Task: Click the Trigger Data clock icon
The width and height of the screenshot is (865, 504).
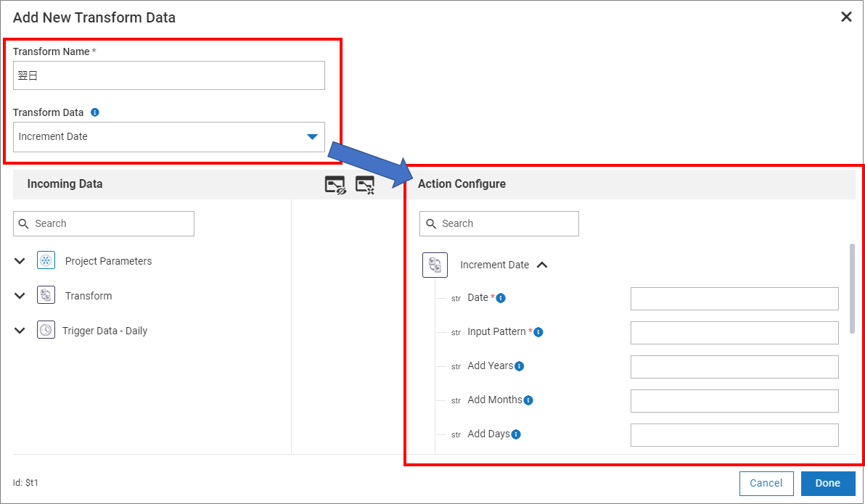Action: click(46, 331)
